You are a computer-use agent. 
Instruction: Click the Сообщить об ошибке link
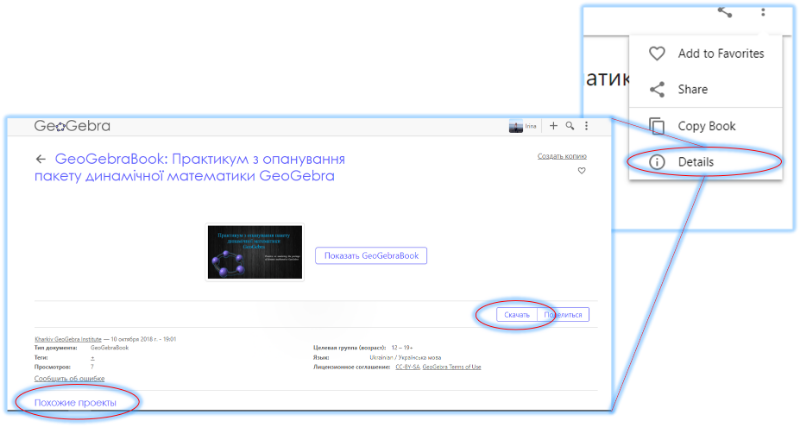click(69, 379)
